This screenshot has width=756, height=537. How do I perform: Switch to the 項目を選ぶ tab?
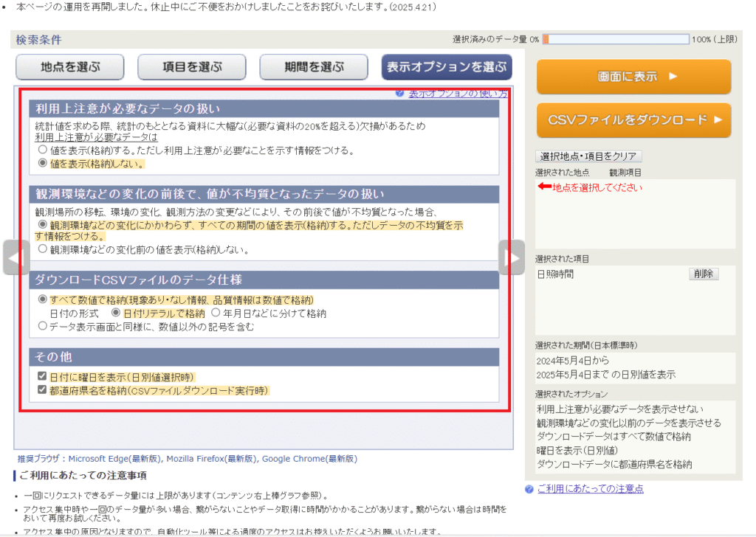click(x=192, y=67)
